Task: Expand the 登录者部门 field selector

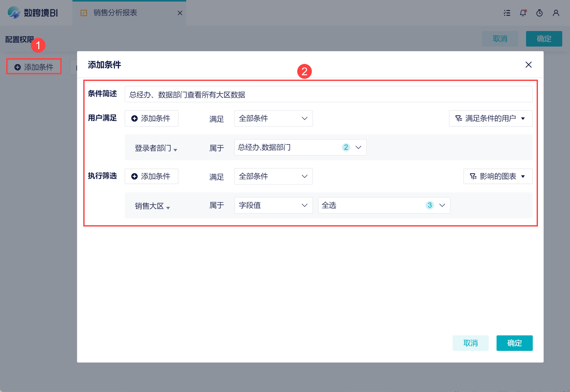Action: point(156,148)
